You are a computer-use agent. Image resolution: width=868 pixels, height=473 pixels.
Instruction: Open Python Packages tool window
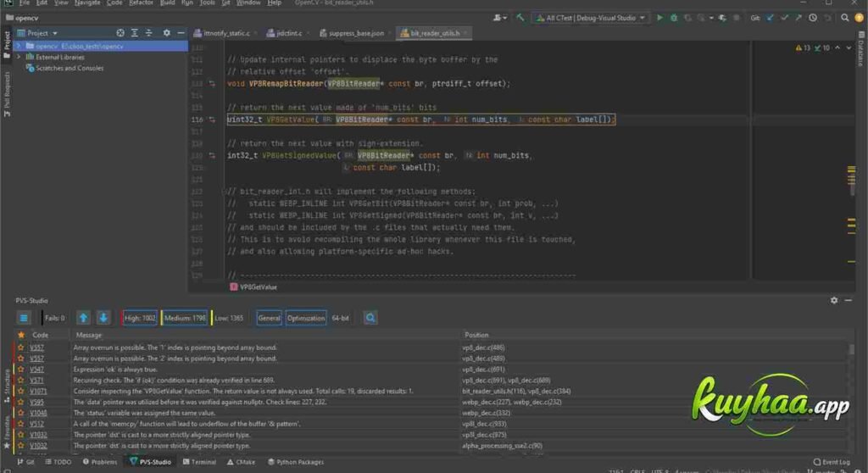[x=296, y=462]
